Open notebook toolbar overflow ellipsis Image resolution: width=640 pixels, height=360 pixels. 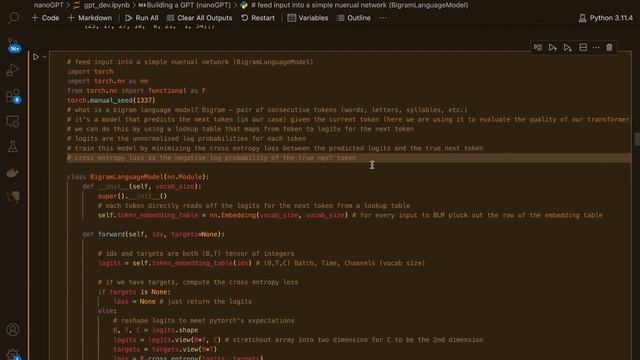pyautogui.click(x=382, y=18)
